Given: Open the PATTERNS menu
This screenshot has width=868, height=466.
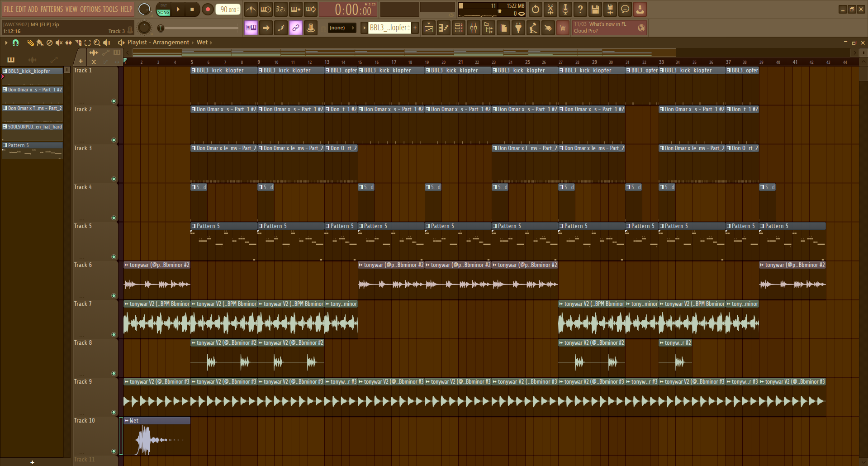Looking at the screenshot, I should point(52,9).
